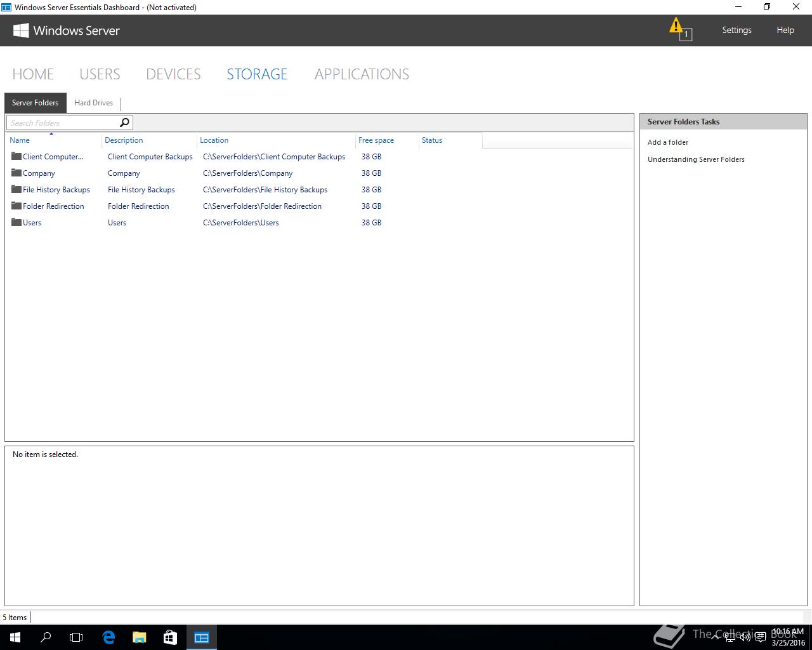Select the Users folder icon

click(16, 222)
